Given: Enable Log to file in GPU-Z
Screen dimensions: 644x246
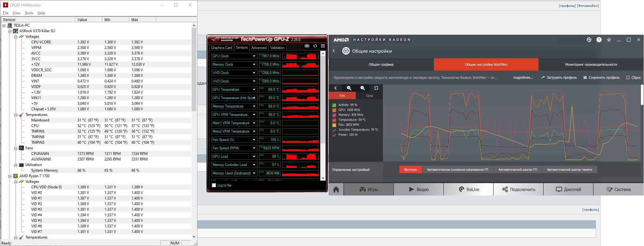Looking at the screenshot, I should coord(214,185).
